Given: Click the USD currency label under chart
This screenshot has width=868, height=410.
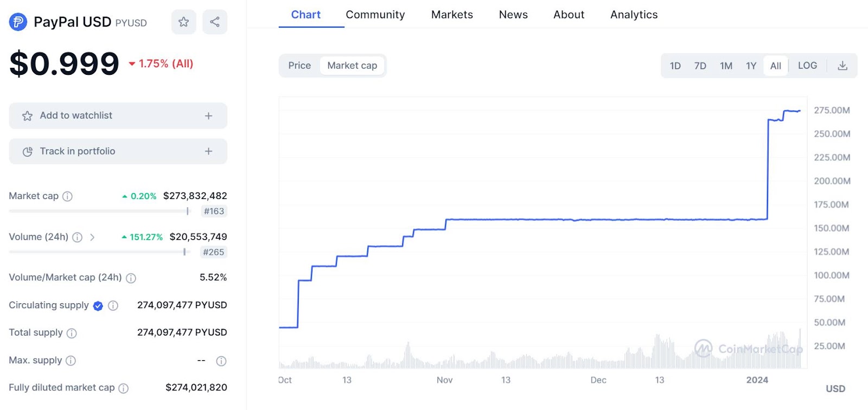Looking at the screenshot, I should click(835, 389).
